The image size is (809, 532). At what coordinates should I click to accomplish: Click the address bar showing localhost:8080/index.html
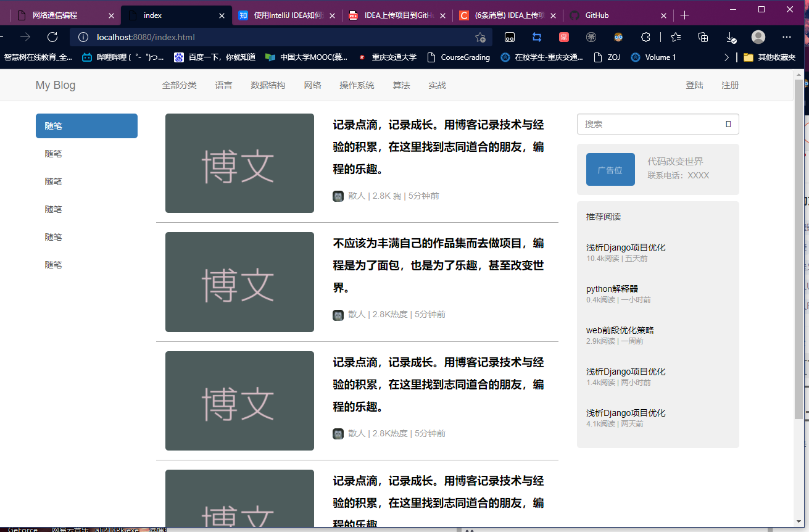click(281, 37)
